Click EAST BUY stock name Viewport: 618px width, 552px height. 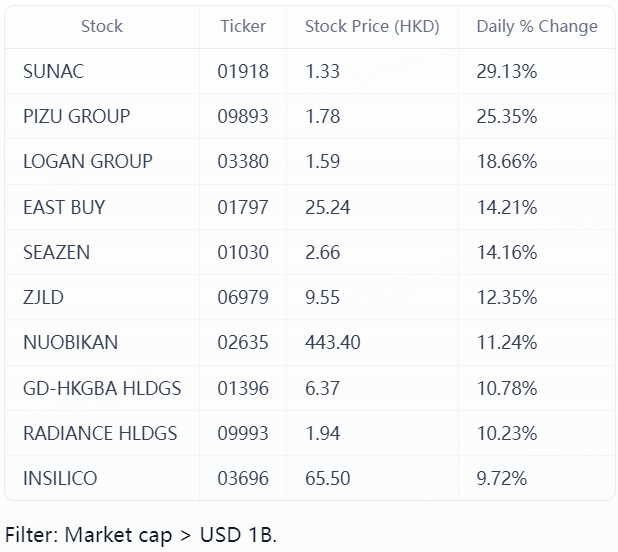click(64, 207)
